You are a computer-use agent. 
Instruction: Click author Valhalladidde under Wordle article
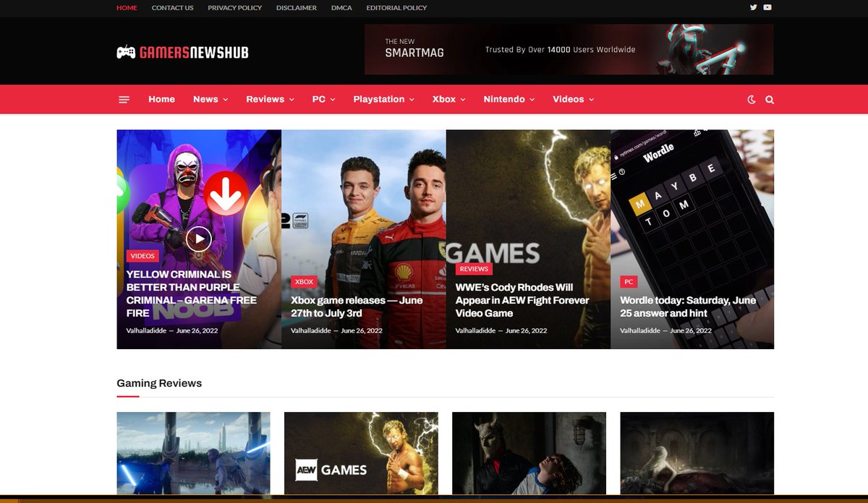[x=640, y=330]
